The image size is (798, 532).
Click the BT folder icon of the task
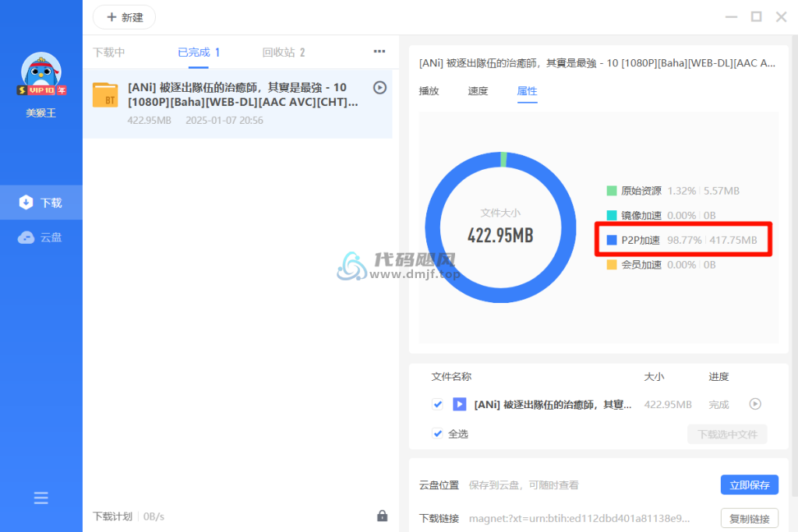[105, 95]
